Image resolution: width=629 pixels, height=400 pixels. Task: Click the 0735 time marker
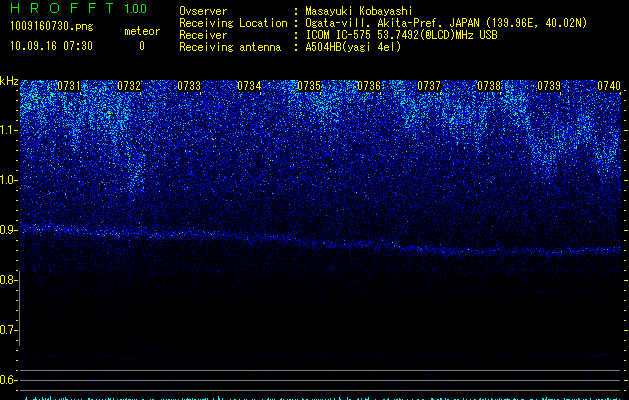[x=309, y=86]
